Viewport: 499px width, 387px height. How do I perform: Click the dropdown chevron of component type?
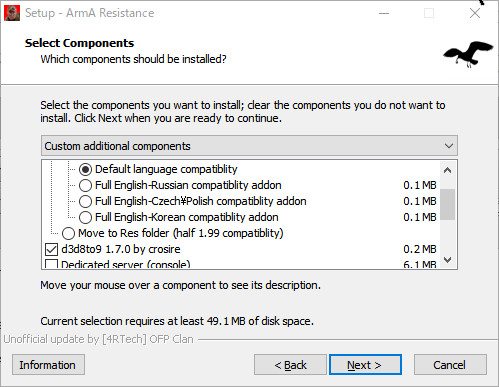(449, 146)
